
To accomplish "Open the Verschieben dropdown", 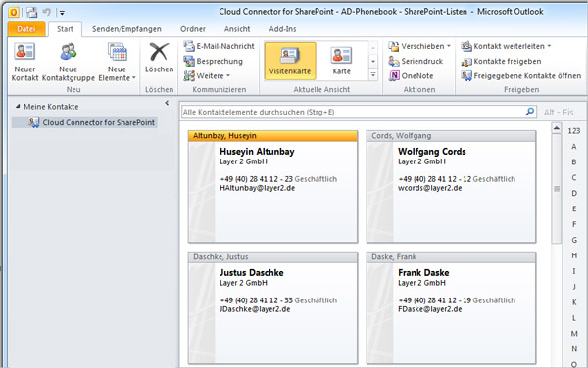I will [419, 46].
